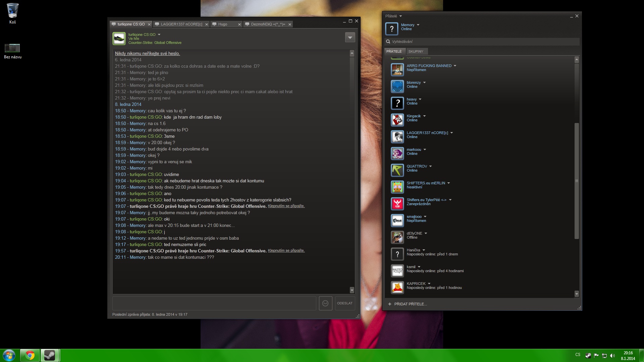644x362 pixels.
Task: Open Windows Start menu orb
Action: pyautogui.click(x=9, y=355)
